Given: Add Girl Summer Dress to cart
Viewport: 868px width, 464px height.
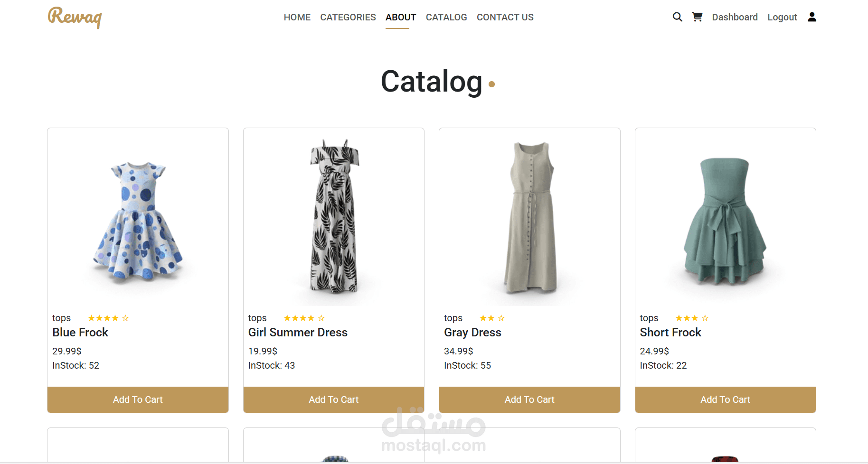Looking at the screenshot, I should click(333, 399).
